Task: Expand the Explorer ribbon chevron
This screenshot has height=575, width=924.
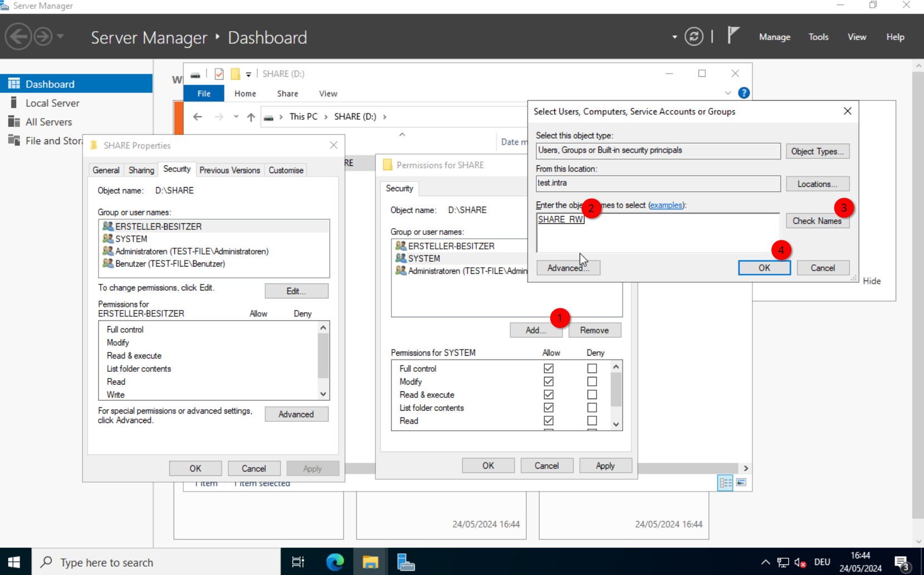Action: (x=728, y=93)
